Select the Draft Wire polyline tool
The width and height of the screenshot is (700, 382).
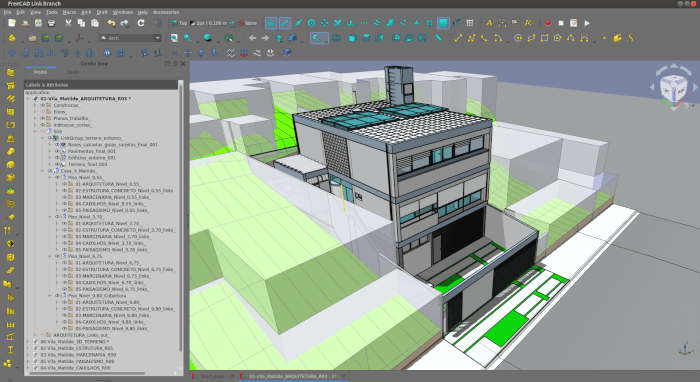(471, 38)
